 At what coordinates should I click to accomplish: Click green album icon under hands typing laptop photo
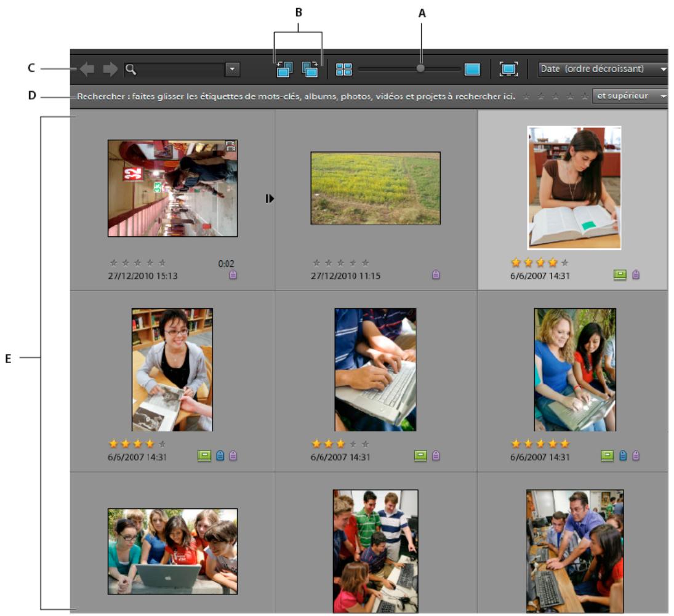pyautogui.click(x=420, y=455)
